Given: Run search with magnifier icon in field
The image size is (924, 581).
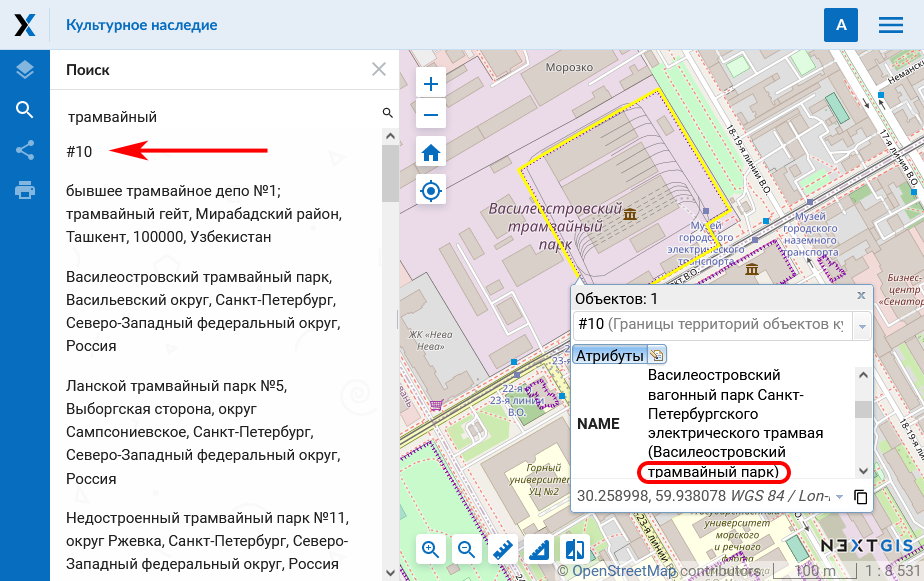Looking at the screenshot, I should click(x=388, y=113).
